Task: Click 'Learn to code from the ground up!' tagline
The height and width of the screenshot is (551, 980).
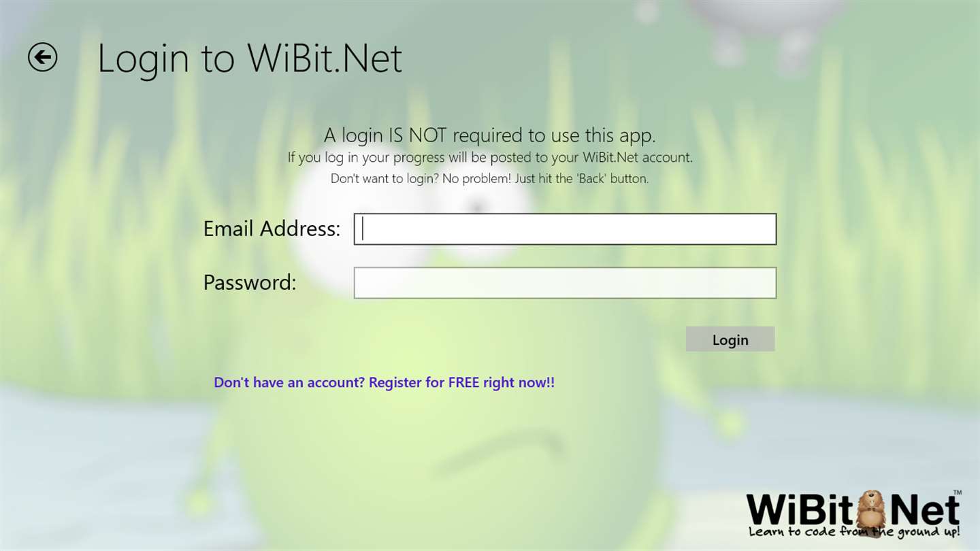Action: 854,531
